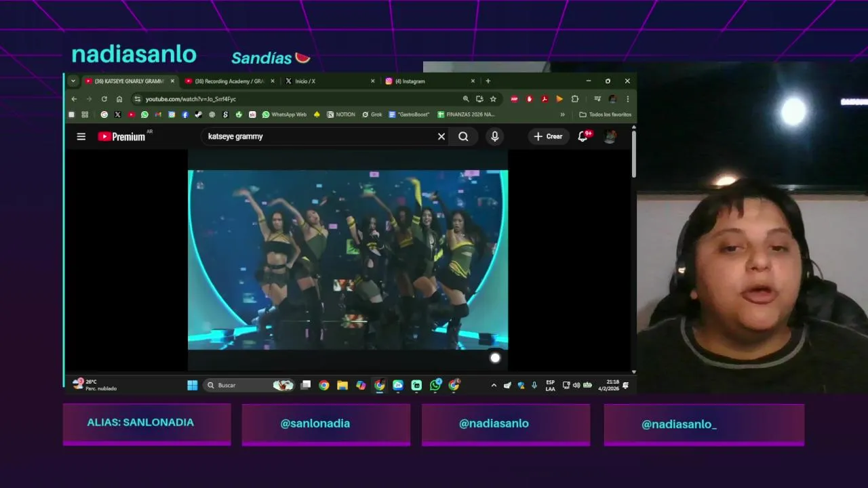Viewport: 868px width, 488px height.
Task: Start voice search with the microphone
Action: coord(494,136)
